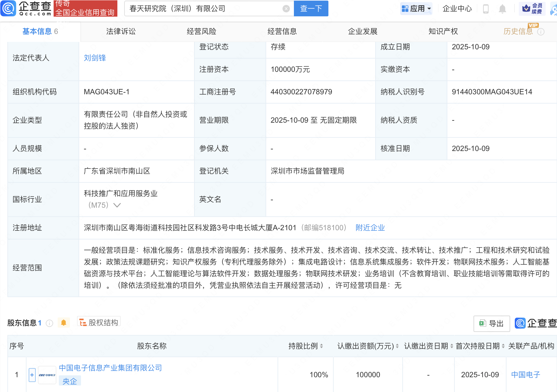Expand the 应用 applications dropdown
Image resolution: width=557 pixels, height=392 pixels.
pos(417,9)
